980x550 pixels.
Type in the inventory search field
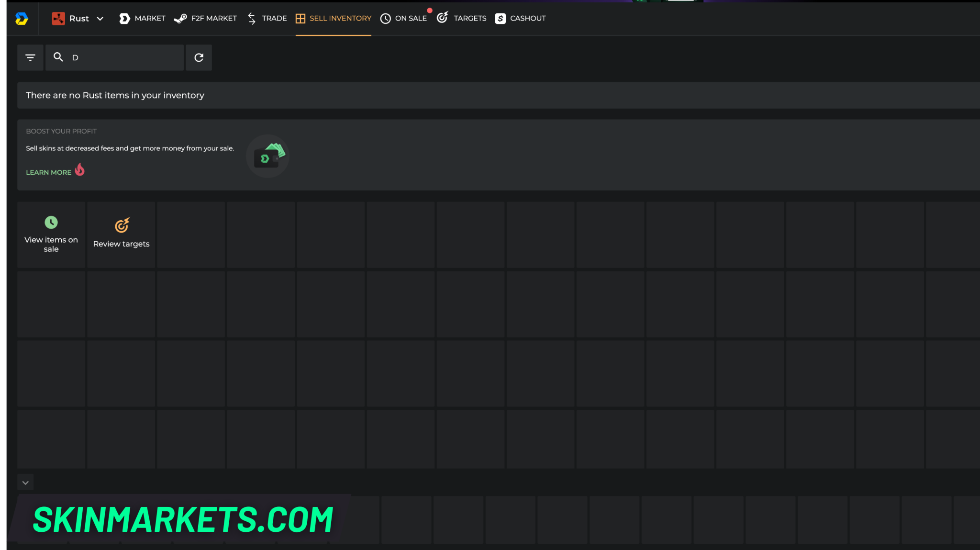pos(115,57)
